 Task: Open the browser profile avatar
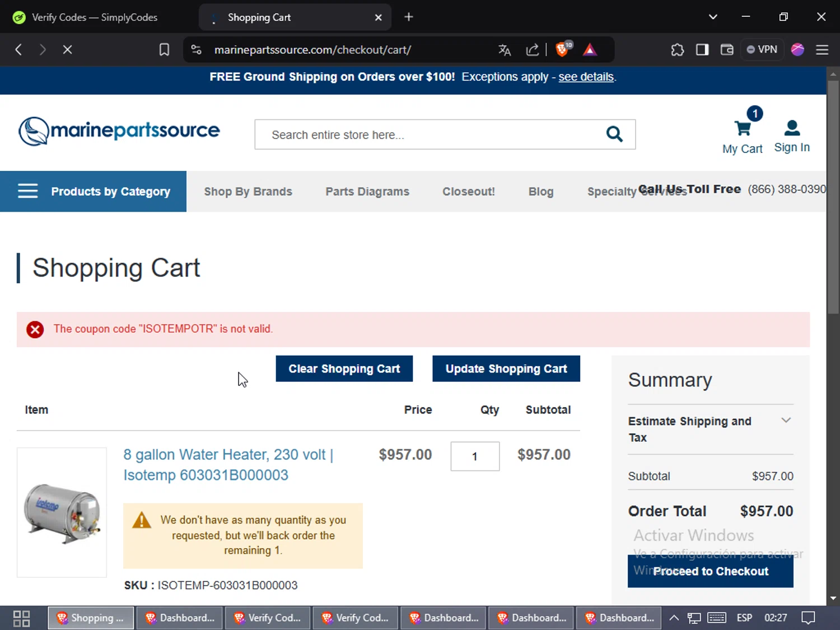click(x=797, y=50)
